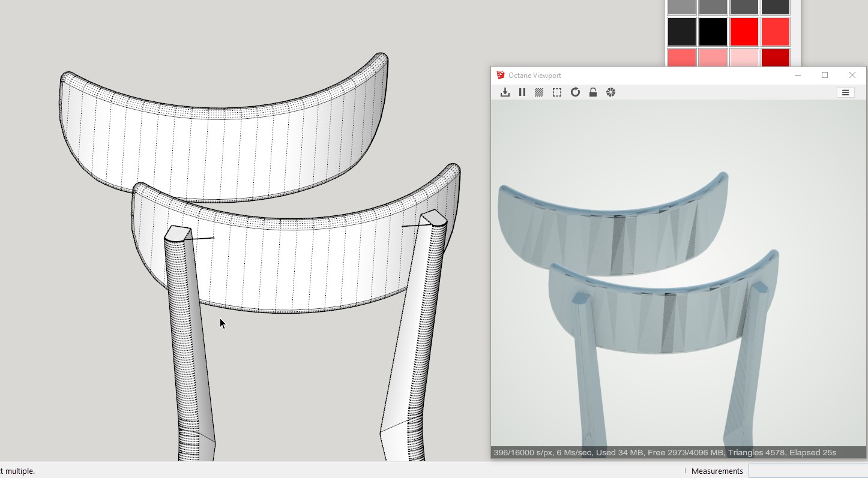Toggle the checkerboard alpha background icon
The height and width of the screenshot is (478, 868).
(x=539, y=92)
